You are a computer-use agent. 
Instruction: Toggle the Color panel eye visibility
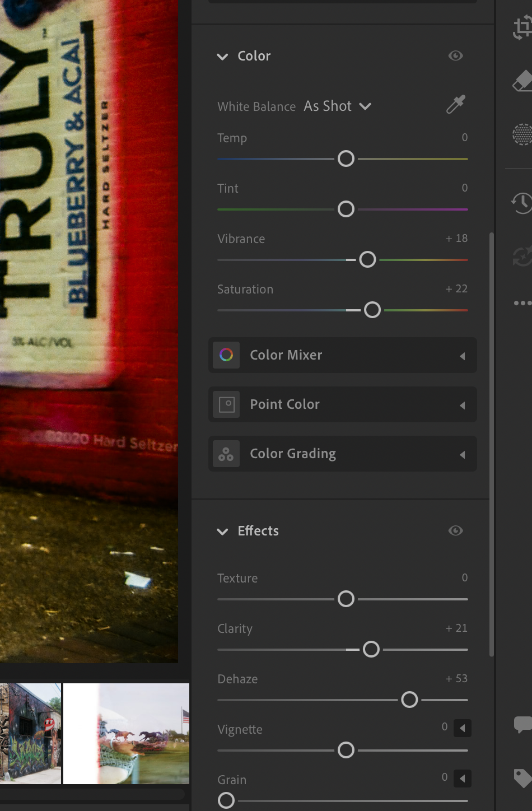(455, 55)
